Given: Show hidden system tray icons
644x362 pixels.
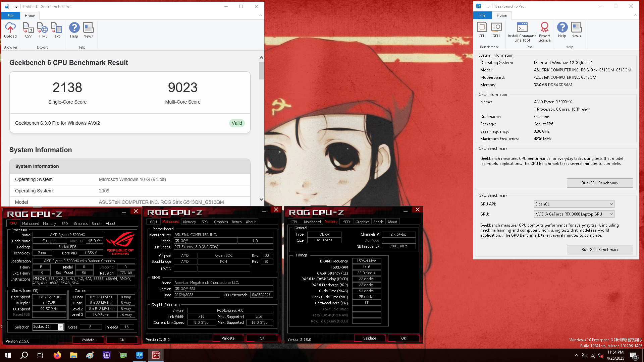Looking at the screenshot, I should tap(576, 355).
